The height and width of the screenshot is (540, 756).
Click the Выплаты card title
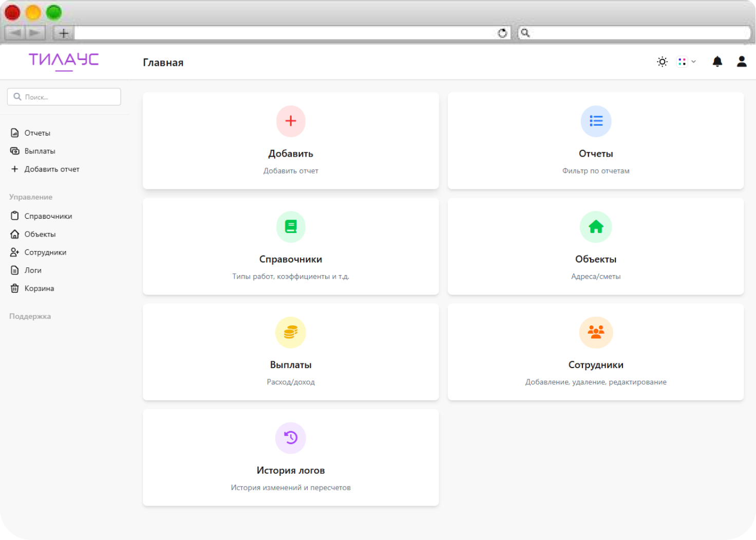[x=291, y=365]
